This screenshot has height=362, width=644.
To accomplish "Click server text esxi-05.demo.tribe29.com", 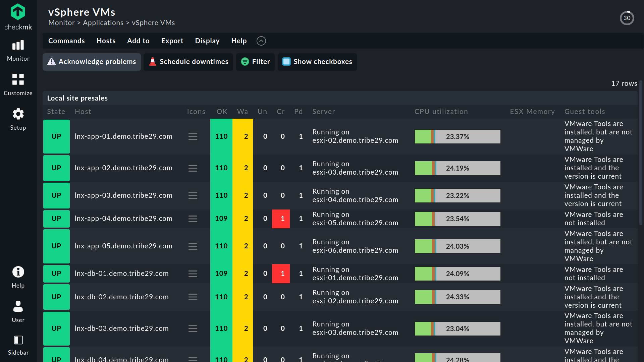I will (355, 223).
